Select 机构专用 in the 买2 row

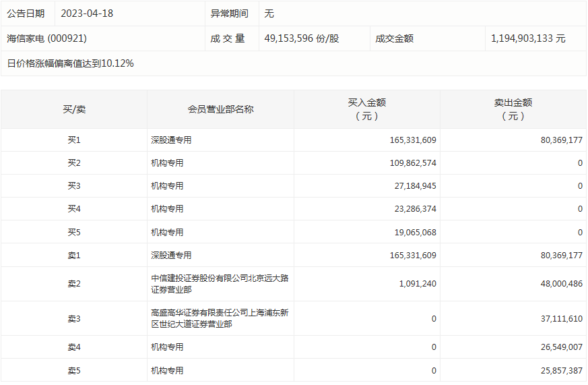click(167, 163)
